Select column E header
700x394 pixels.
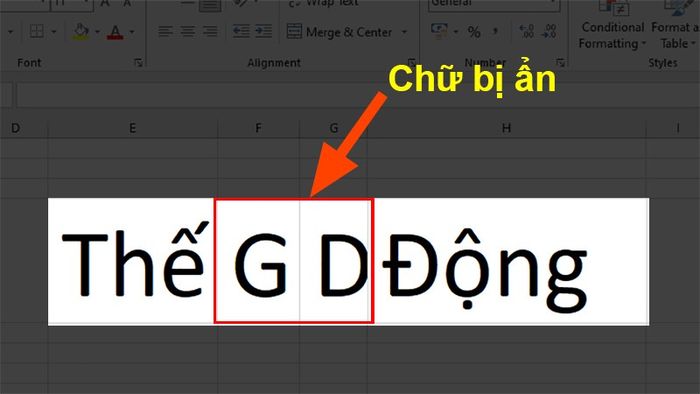(133, 128)
